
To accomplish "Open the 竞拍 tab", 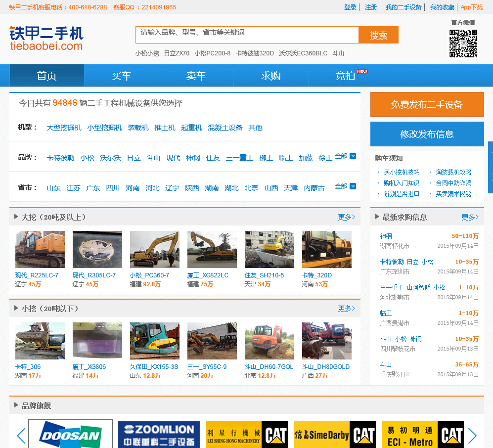I will click(x=345, y=76).
